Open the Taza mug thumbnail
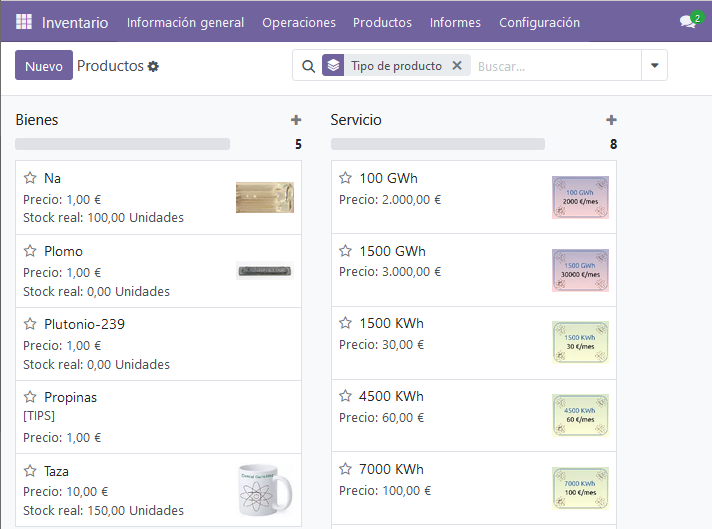Viewport: 712px width, 529px height. [266, 490]
